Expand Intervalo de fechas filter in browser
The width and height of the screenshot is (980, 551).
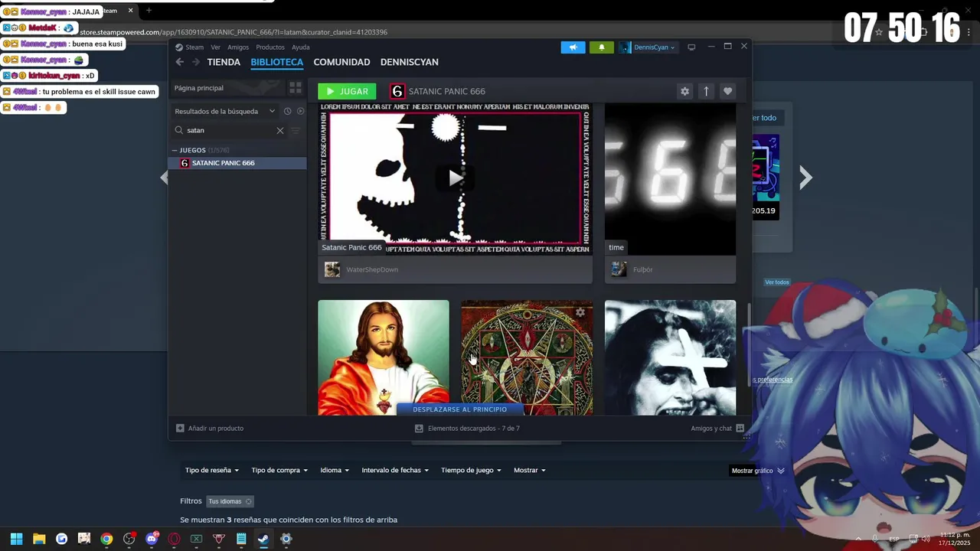point(395,470)
